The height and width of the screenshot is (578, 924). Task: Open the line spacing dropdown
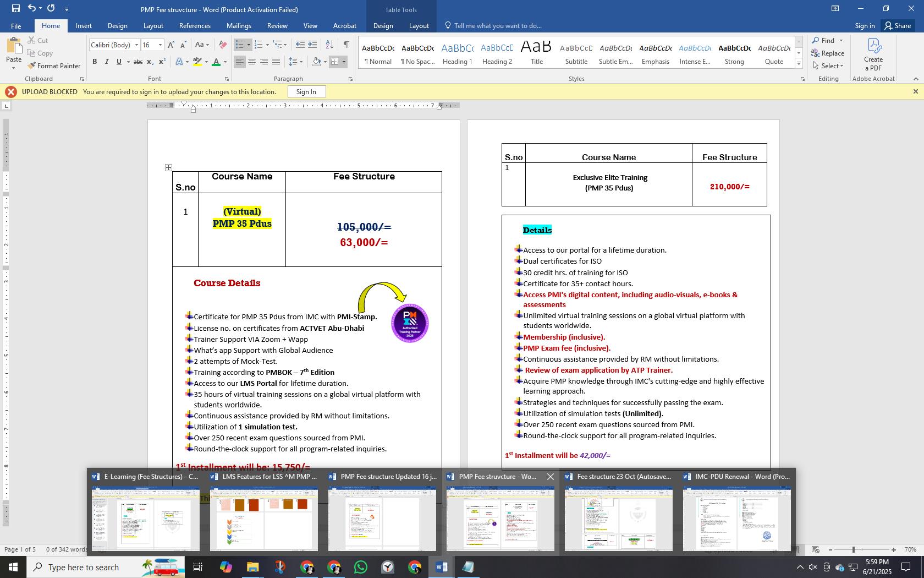click(x=295, y=62)
